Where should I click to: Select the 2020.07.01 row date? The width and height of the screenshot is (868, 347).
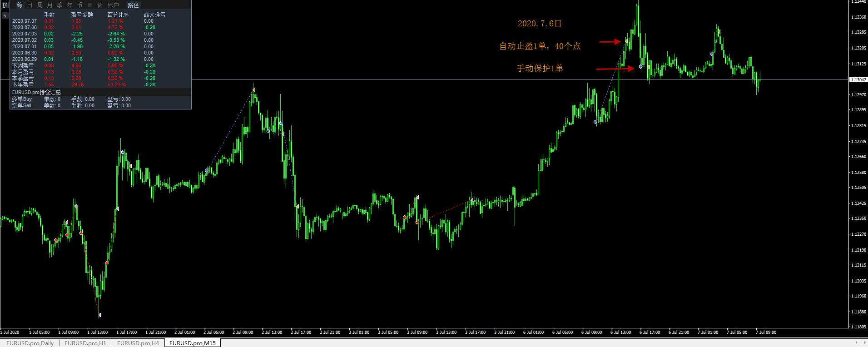[x=24, y=46]
